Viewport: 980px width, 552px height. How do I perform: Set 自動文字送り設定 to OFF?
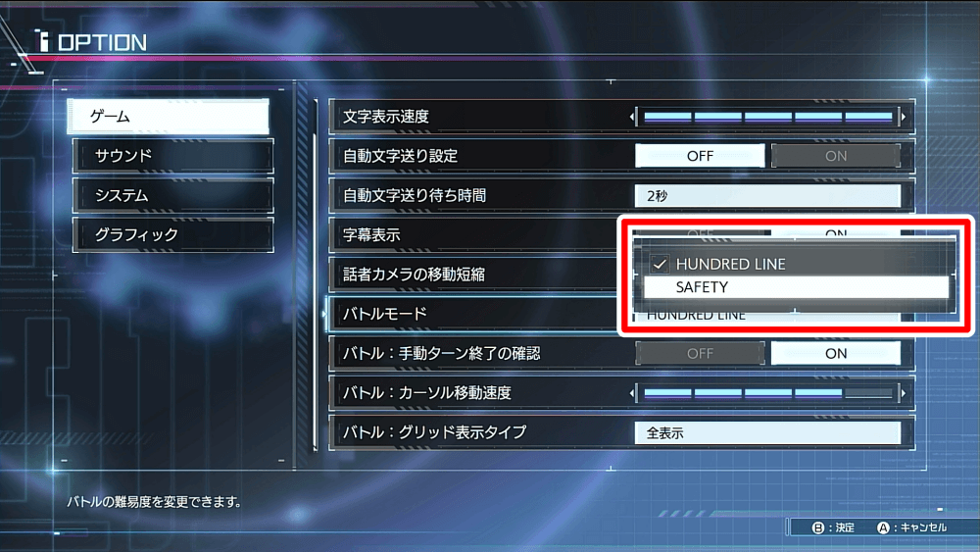point(700,156)
